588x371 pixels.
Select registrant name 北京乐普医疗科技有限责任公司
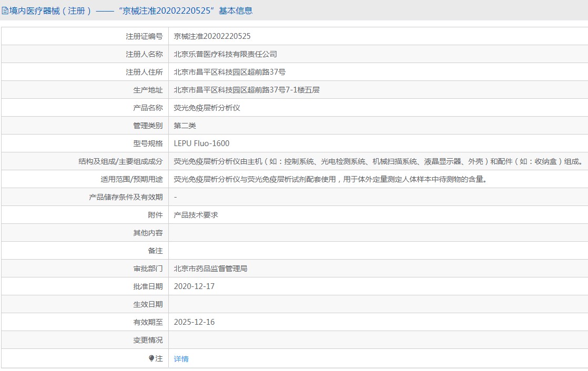click(225, 54)
